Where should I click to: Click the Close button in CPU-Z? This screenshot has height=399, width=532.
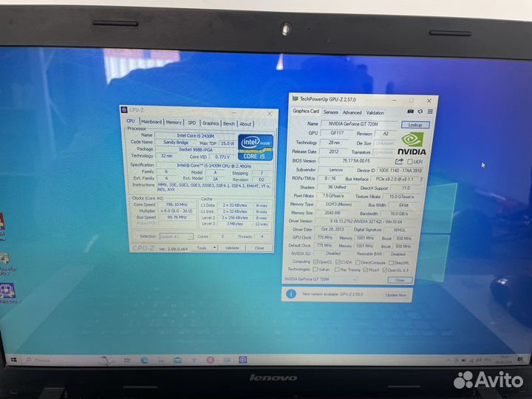pyautogui.click(x=259, y=248)
